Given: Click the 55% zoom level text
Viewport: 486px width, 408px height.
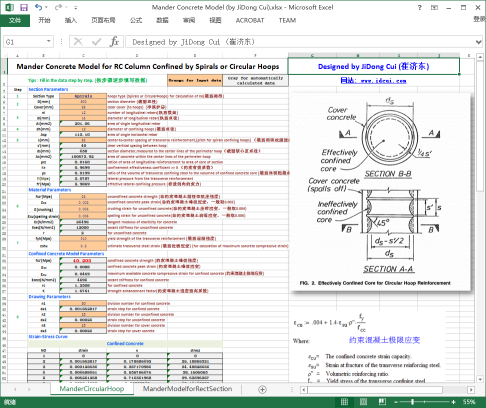Looking at the screenshot, I should pos(469,402).
